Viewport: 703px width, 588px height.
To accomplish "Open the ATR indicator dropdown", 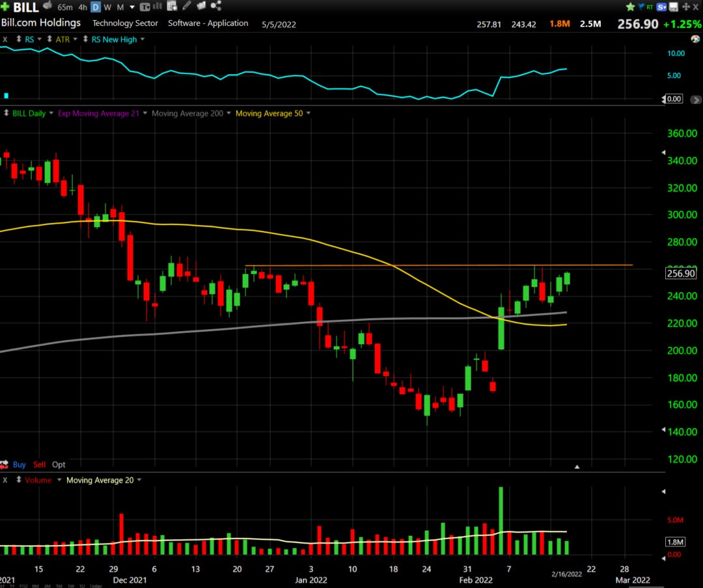I will [76, 39].
